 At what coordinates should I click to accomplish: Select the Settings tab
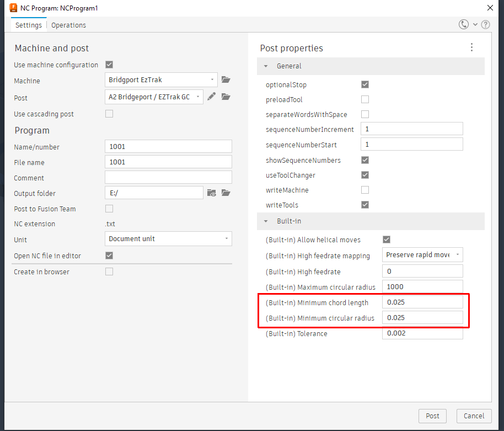(29, 25)
